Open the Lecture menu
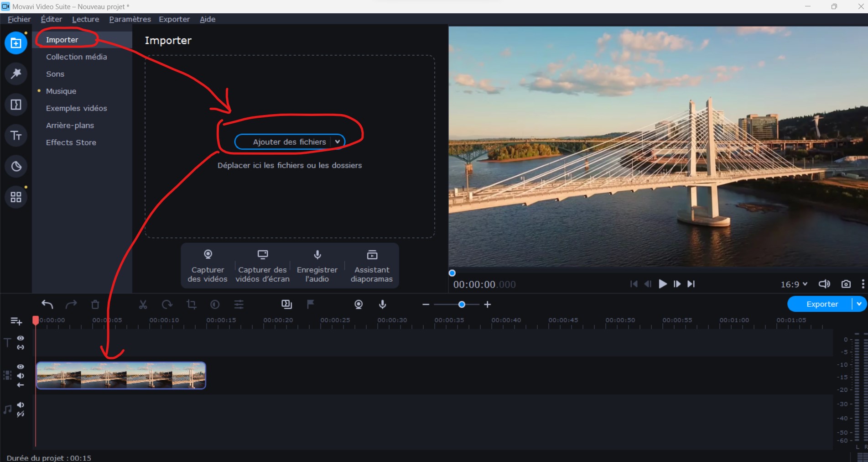Screen dimensions: 868x462 point(85,19)
